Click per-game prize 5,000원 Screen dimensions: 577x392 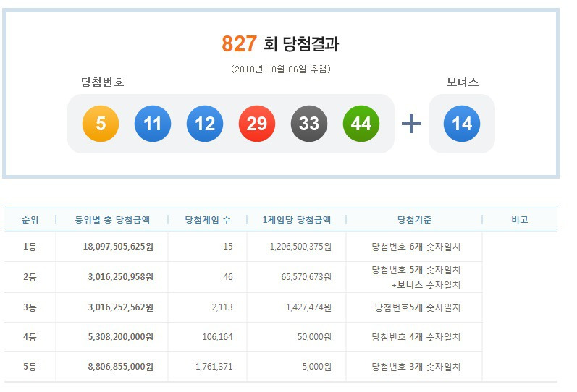click(317, 367)
